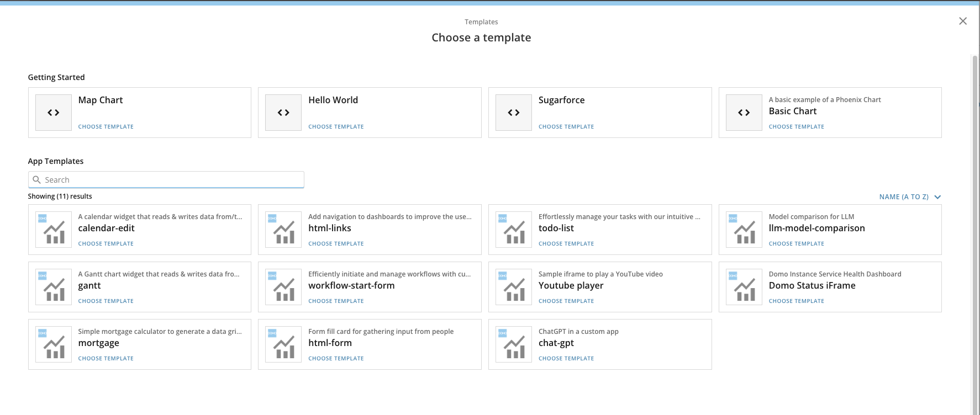Choose template for llm-model-comparison

point(796,243)
